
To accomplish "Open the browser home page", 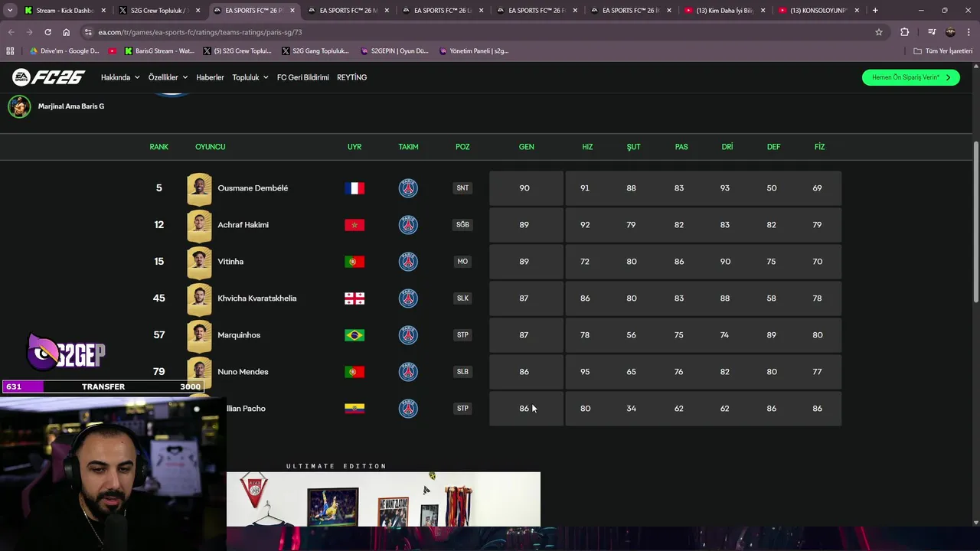I will tap(66, 32).
